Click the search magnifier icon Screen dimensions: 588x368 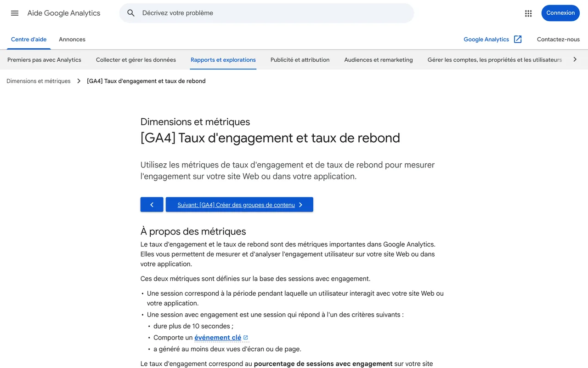pos(131,13)
